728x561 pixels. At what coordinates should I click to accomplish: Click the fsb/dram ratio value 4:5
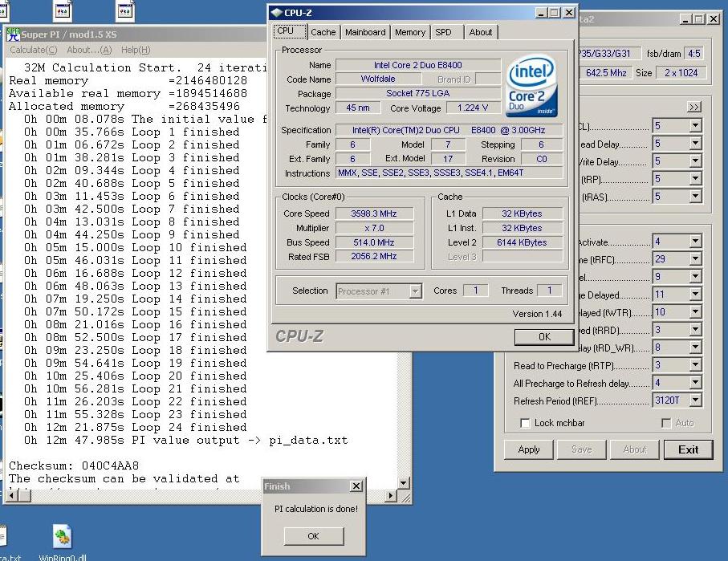coord(694,54)
